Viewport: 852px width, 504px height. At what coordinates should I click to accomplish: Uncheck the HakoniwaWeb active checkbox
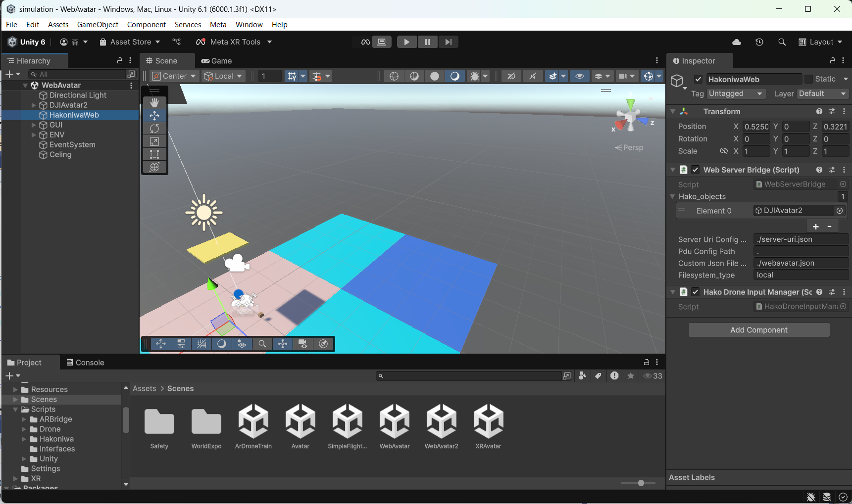[699, 79]
